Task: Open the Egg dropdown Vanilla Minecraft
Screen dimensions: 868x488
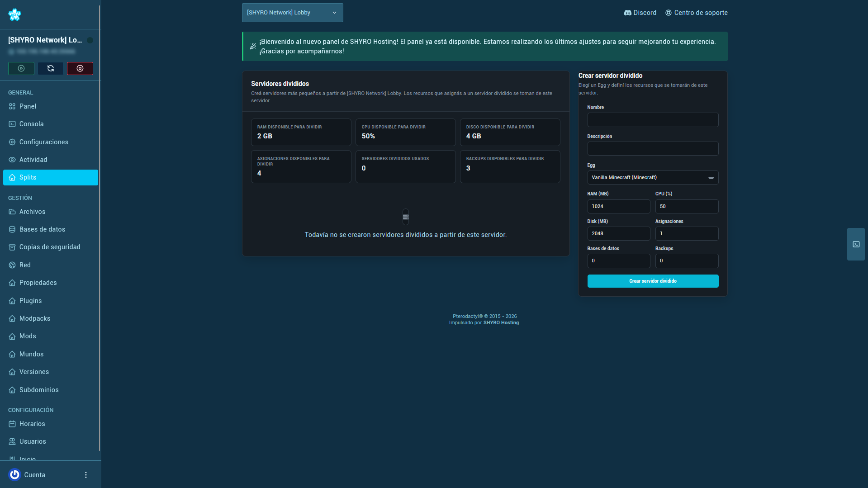Action: pos(653,178)
